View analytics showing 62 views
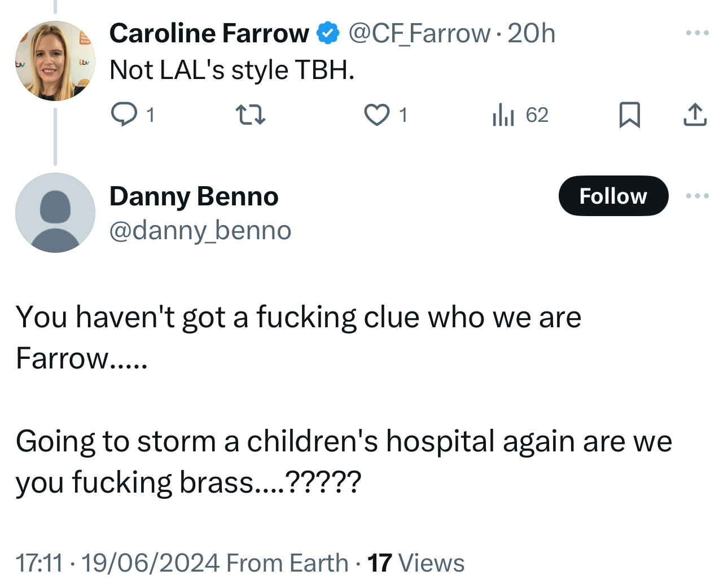The width and height of the screenshot is (728, 584). 520,115
